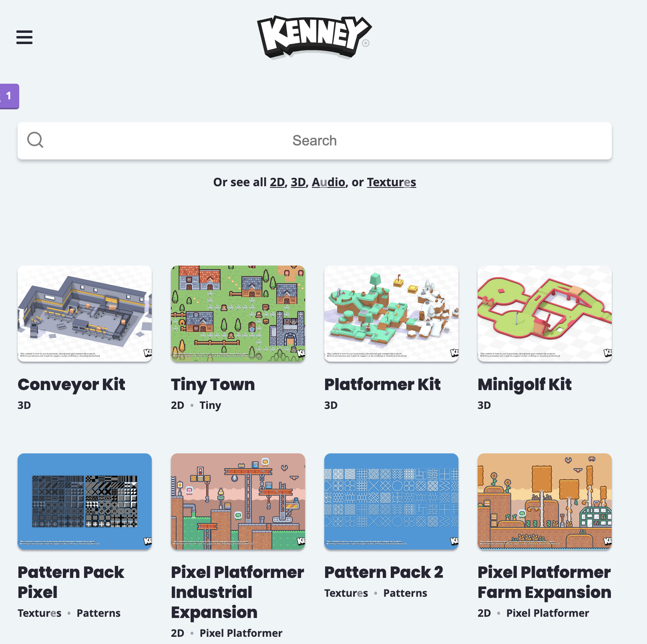Screen dimensions: 647x644
Task: Click the Minigolf Kit title text
Action: coord(524,384)
